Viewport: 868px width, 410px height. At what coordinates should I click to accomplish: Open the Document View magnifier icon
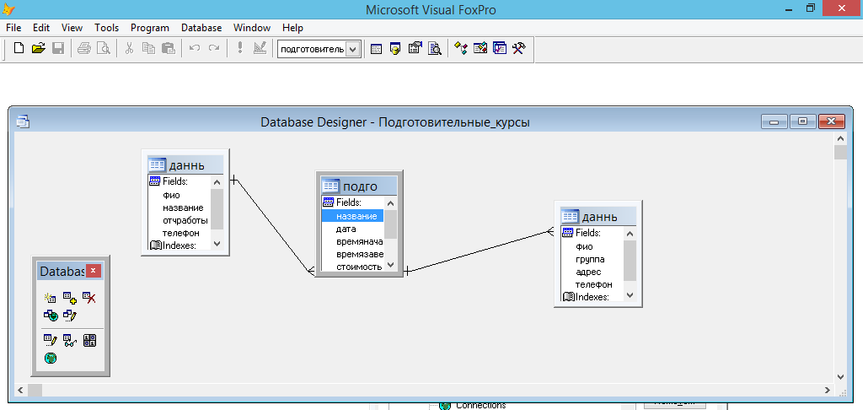tap(435, 49)
